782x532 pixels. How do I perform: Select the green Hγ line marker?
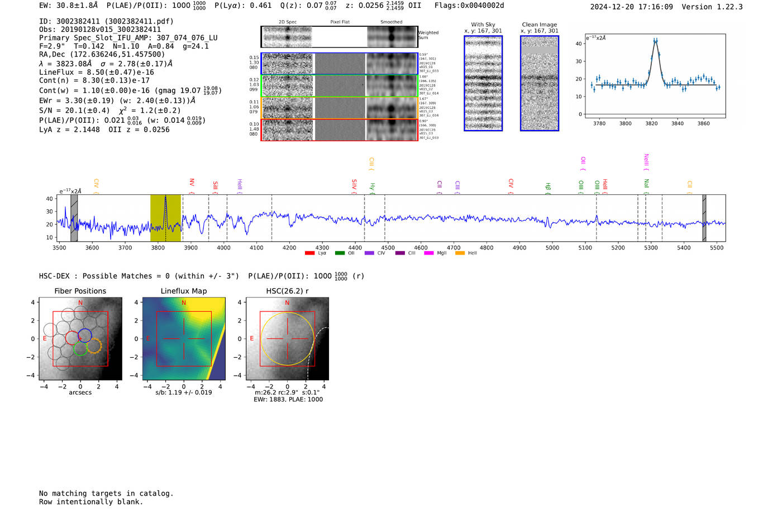pos(372,189)
